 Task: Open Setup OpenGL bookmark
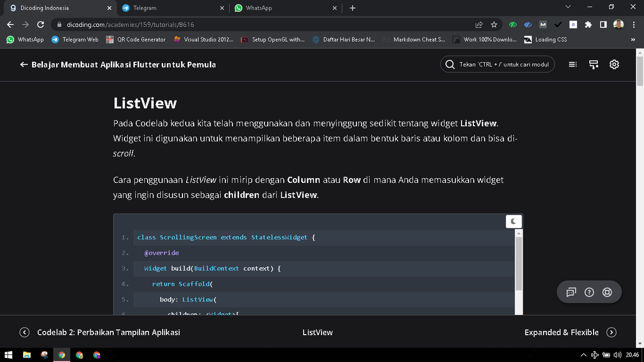(273, 39)
